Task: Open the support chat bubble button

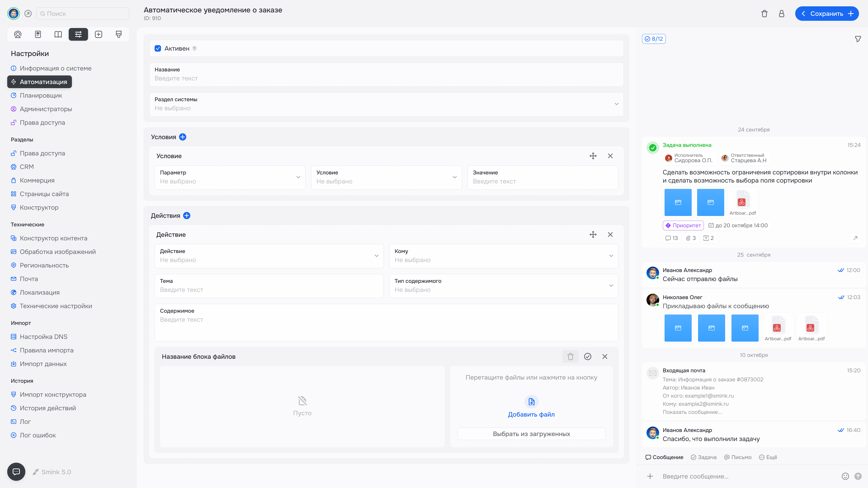Action: (16, 472)
